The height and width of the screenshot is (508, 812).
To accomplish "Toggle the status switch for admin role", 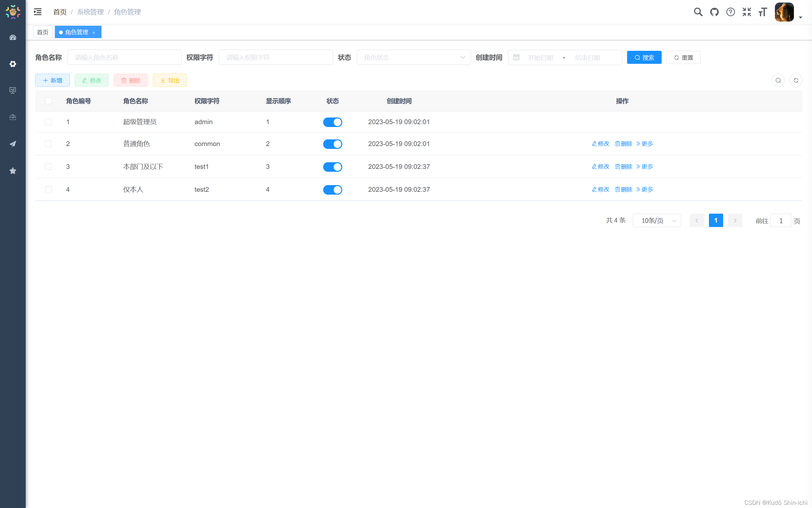I will (332, 122).
